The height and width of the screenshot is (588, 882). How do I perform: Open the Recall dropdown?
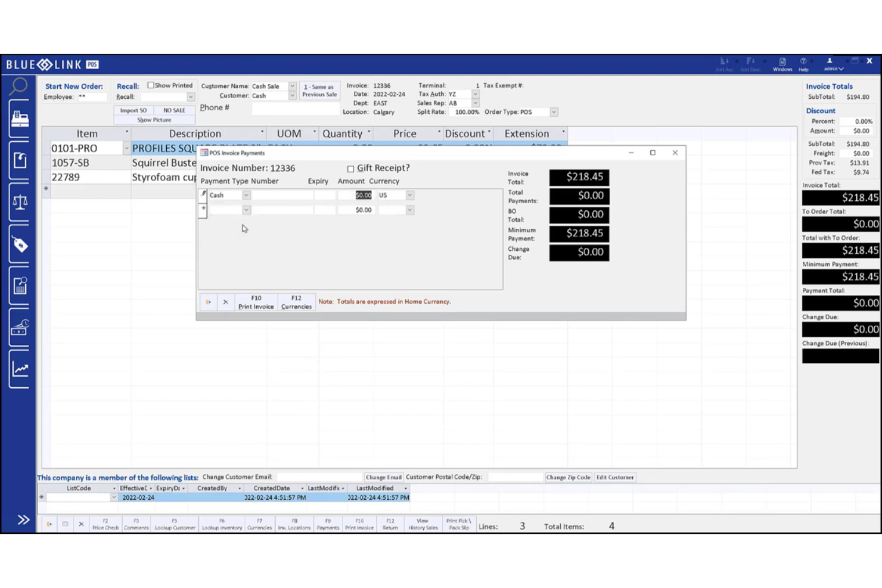coord(191,97)
